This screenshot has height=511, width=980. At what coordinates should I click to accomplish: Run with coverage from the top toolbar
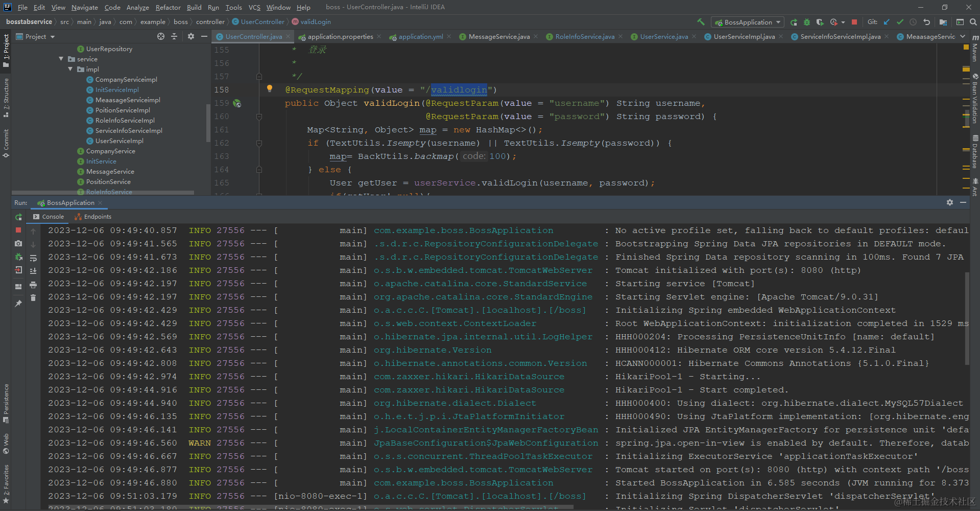tap(820, 22)
